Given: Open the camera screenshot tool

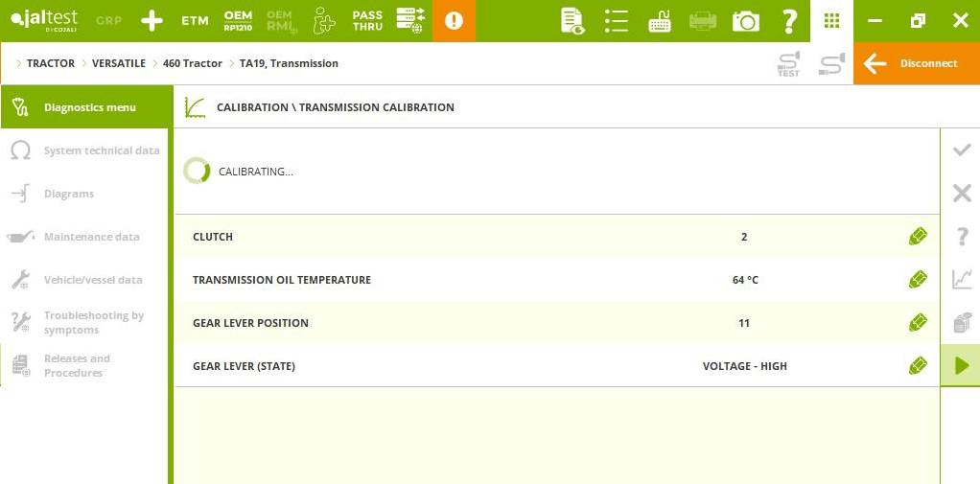Looking at the screenshot, I should tap(745, 21).
